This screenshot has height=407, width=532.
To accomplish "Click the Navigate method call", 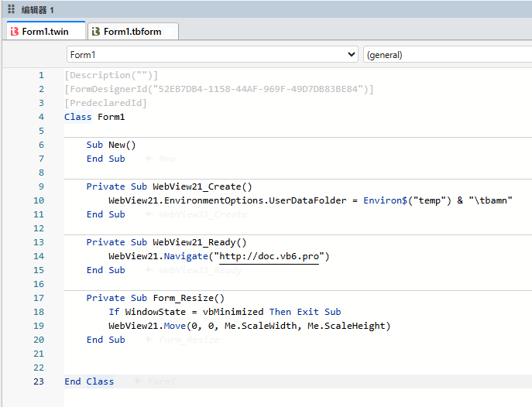I will click(186, 256).
